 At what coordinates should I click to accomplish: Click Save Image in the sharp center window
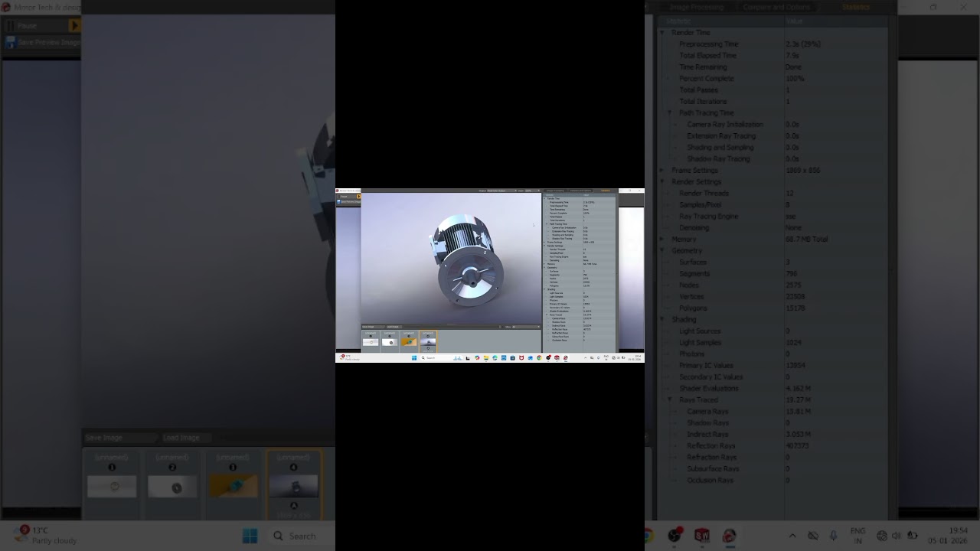click(373, 327)
